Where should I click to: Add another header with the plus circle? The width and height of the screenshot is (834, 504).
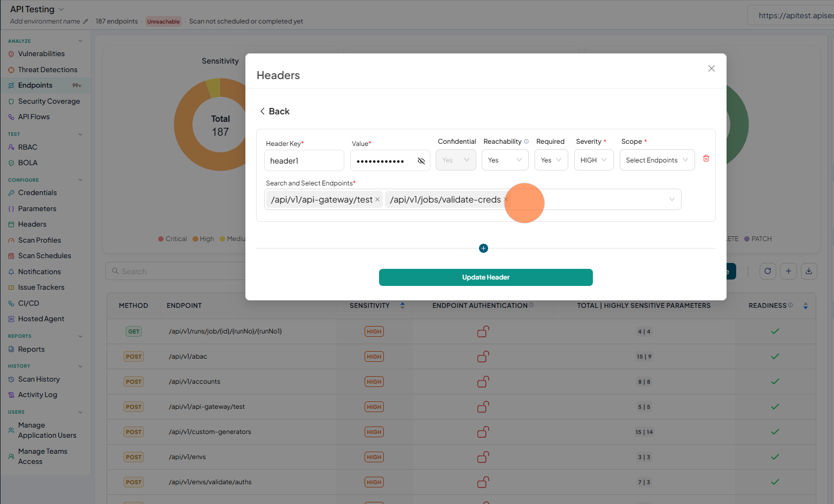483,248
